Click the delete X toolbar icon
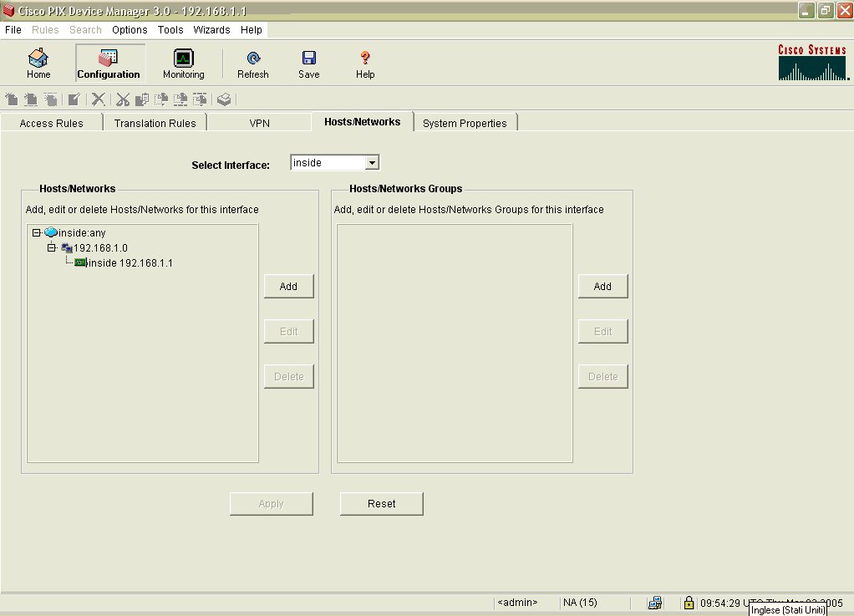854x616 pixels. 98,99
